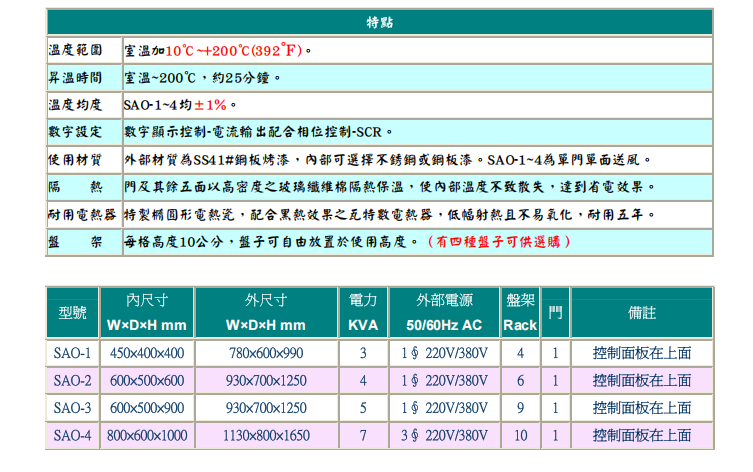This screenshot has height=472, width=753.
Task: Click the 耐用電熱器 label cell
Action: (x=82, y=215)
